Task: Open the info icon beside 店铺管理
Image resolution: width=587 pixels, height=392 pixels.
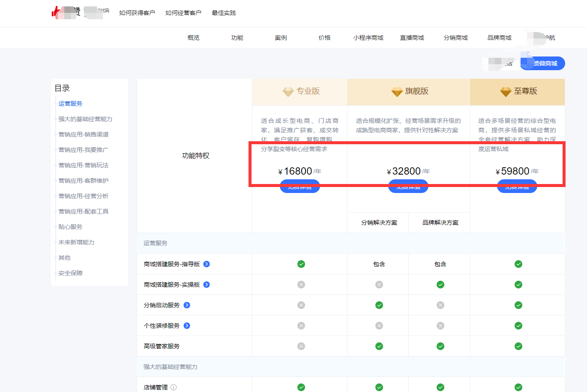Action: pyautogui.click(x=173, y=386)
